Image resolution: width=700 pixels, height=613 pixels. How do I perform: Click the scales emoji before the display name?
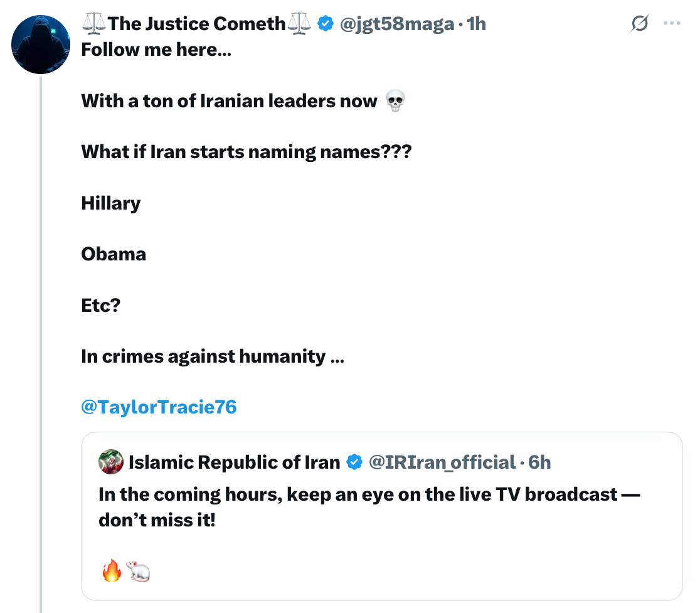tap(93, 24)
